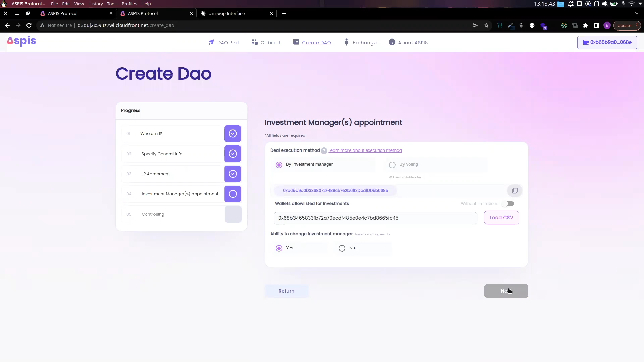Open a new browser tab

point(284,13)
